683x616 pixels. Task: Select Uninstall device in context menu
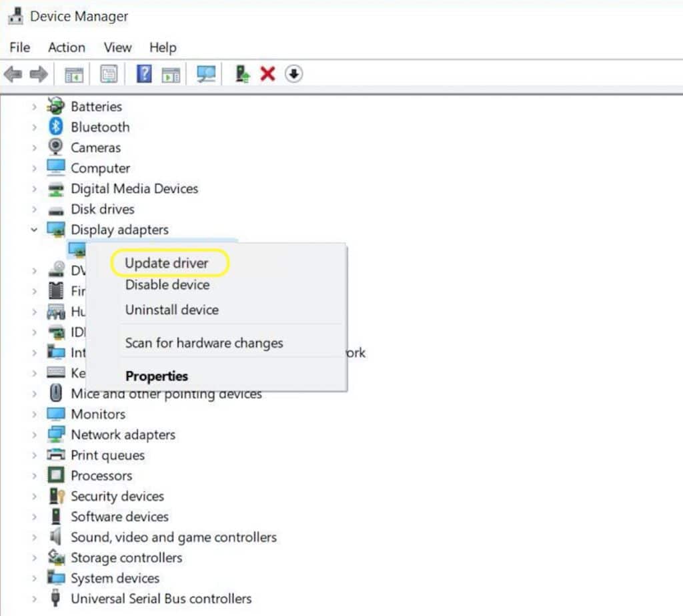171,310
